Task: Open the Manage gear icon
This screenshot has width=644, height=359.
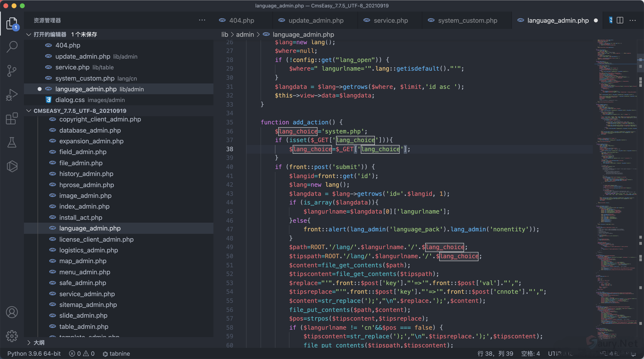Action: (12, 336)
